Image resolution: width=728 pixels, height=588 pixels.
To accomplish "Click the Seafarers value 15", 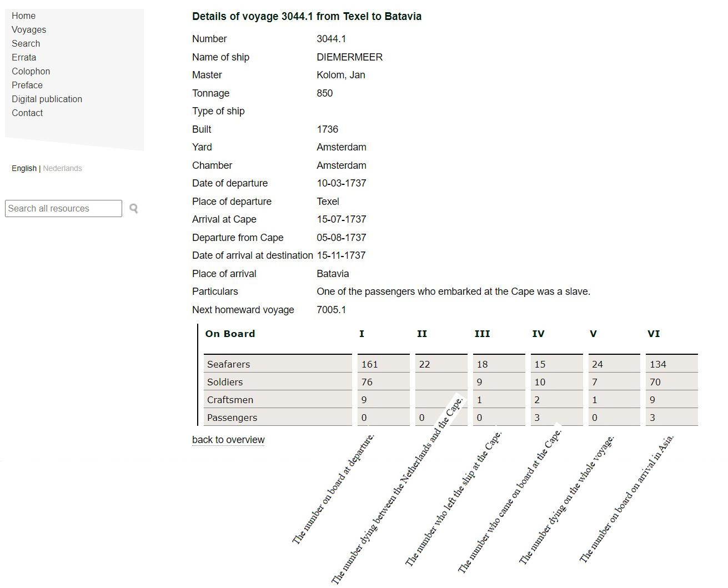I will click(x=540, y=364).
